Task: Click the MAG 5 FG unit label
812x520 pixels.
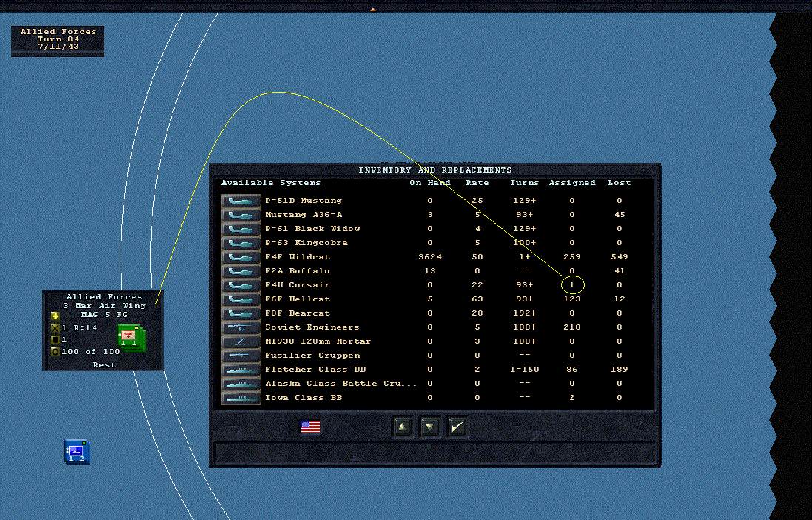Action: pyautogui.click(x=104, y=315)
